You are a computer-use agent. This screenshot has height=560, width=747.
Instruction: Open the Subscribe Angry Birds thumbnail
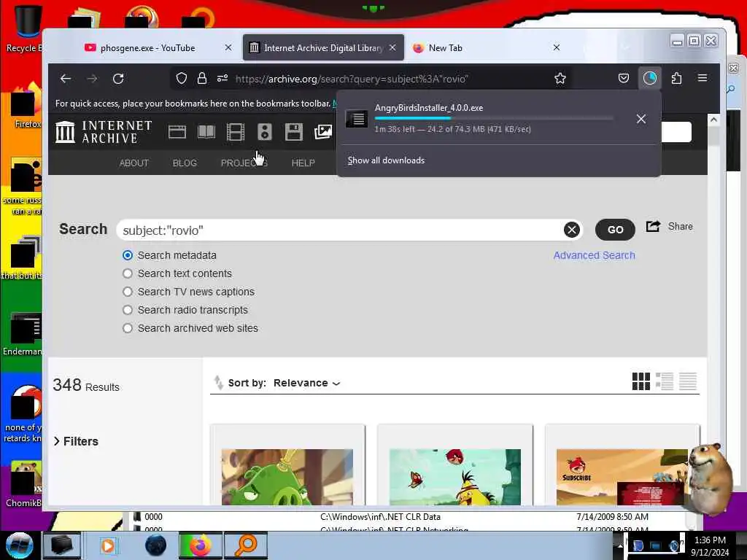click(x=622, y=477)
